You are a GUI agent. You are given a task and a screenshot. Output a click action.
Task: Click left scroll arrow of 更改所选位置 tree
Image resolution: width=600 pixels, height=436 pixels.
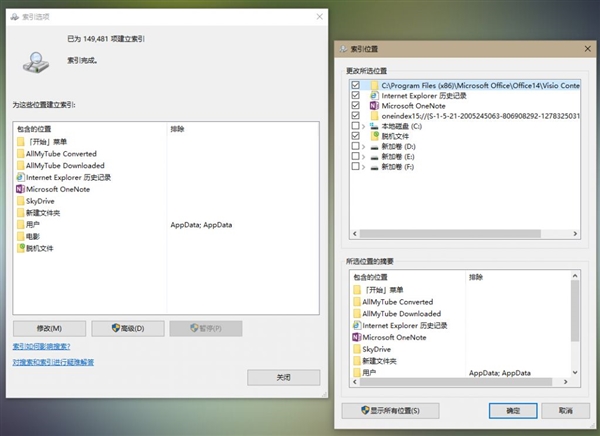(x=355, y=234)
